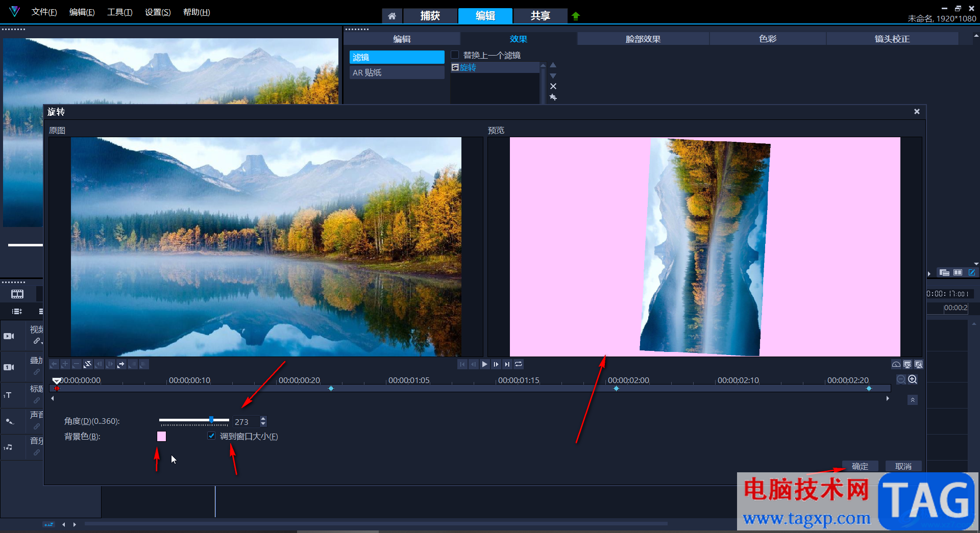Confirm rotation with 确定 button
Viewport: 980px width, 533px height.
pyautogui.click(x=860, y=466)
